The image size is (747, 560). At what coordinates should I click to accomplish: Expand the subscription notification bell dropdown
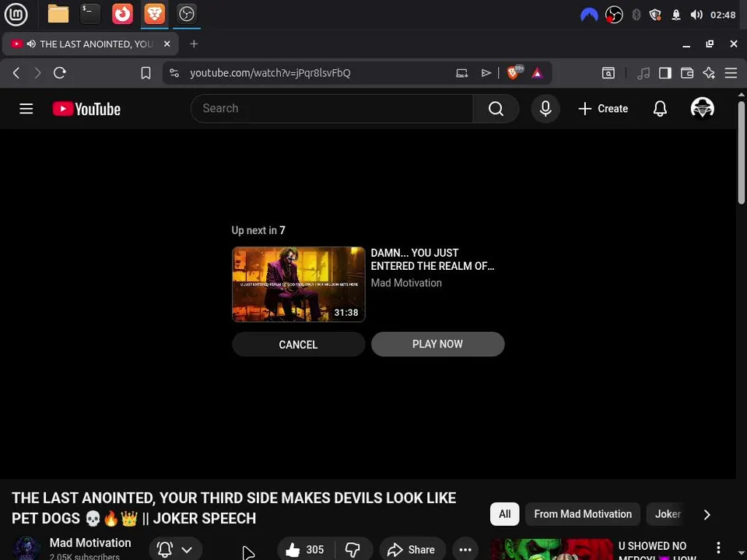point(175,550)
